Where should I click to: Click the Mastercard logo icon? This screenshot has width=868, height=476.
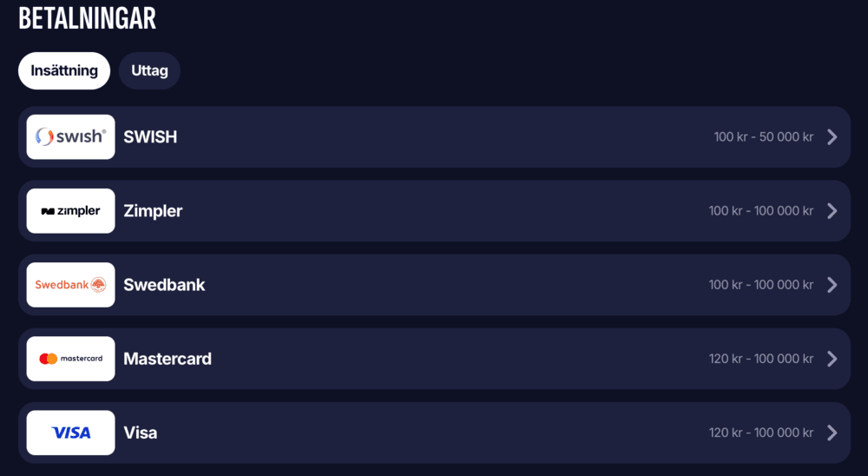tap(70, 359)
